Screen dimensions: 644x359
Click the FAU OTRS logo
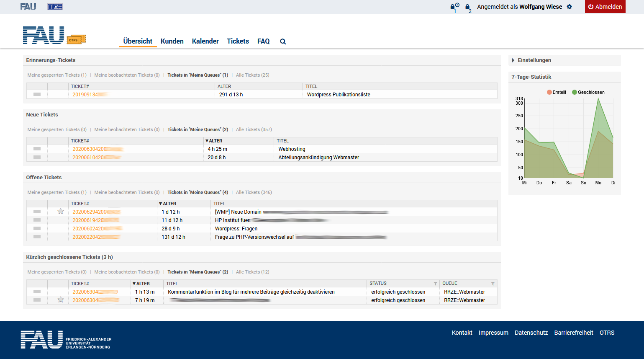point(54,35)
